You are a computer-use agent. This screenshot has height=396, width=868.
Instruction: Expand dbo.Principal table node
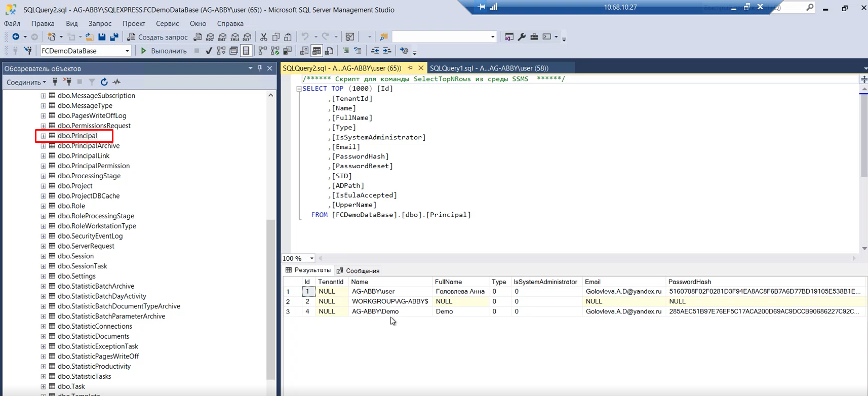(x=43, y=136)
